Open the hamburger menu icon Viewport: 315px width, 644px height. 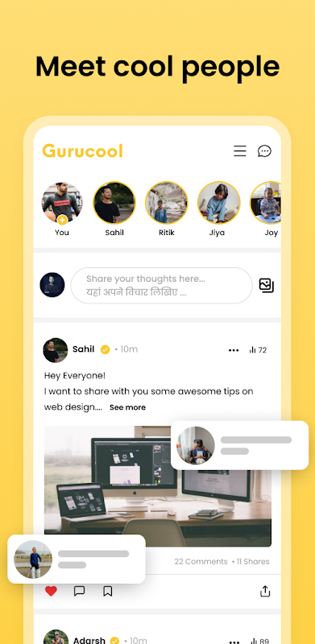coord(240,151)
